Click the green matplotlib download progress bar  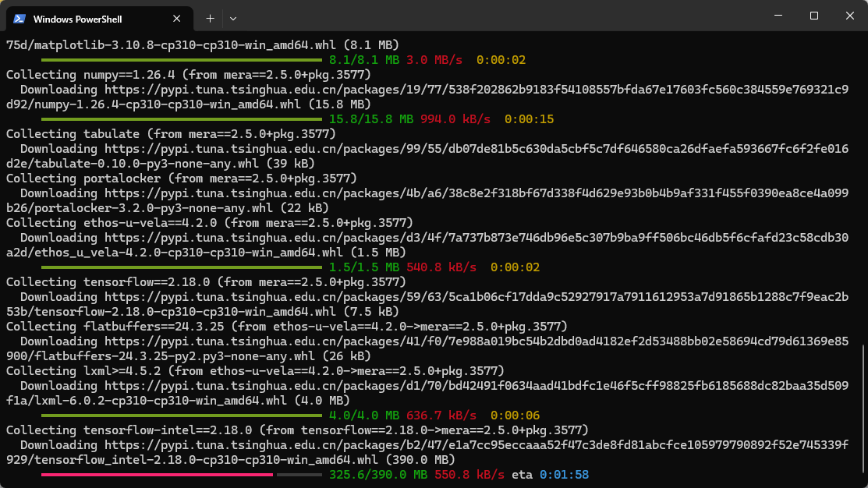pyautogui.click(x=182, y=60)
